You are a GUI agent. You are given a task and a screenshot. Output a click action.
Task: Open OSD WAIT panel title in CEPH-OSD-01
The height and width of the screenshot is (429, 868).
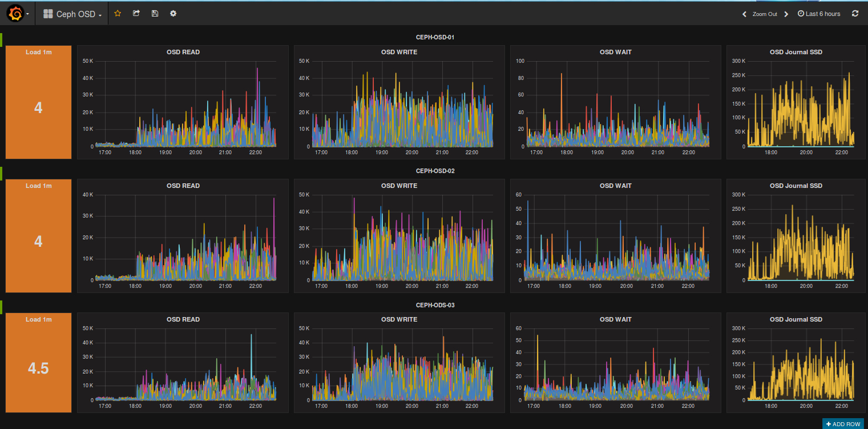(x=615, y=52)
